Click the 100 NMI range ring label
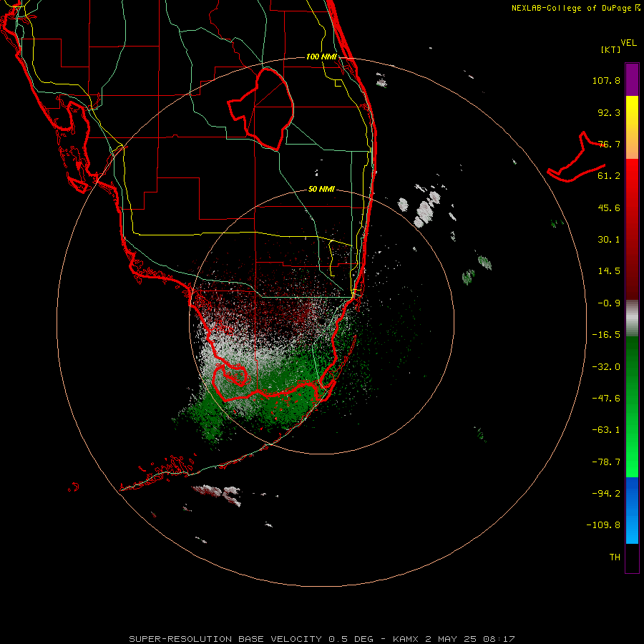The height and width of the screenshot is (644, 644). coord(321,57)
